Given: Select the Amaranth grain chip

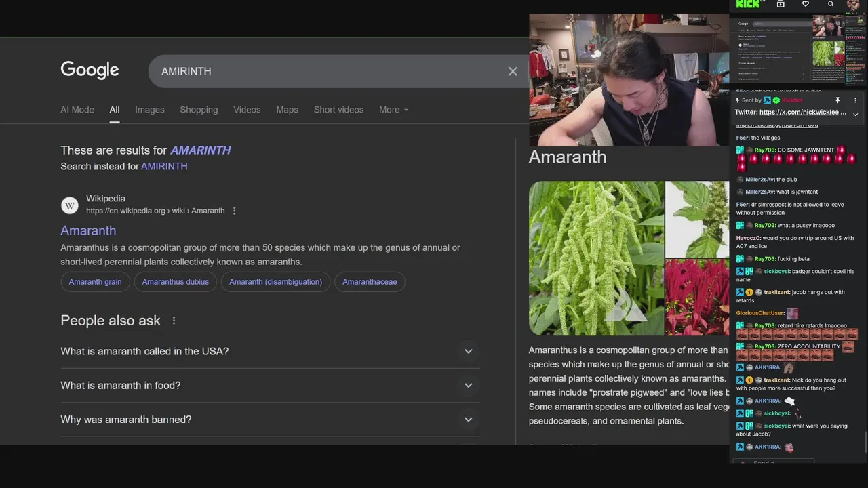Looking at the screenshot, I should tap(95, 282).
